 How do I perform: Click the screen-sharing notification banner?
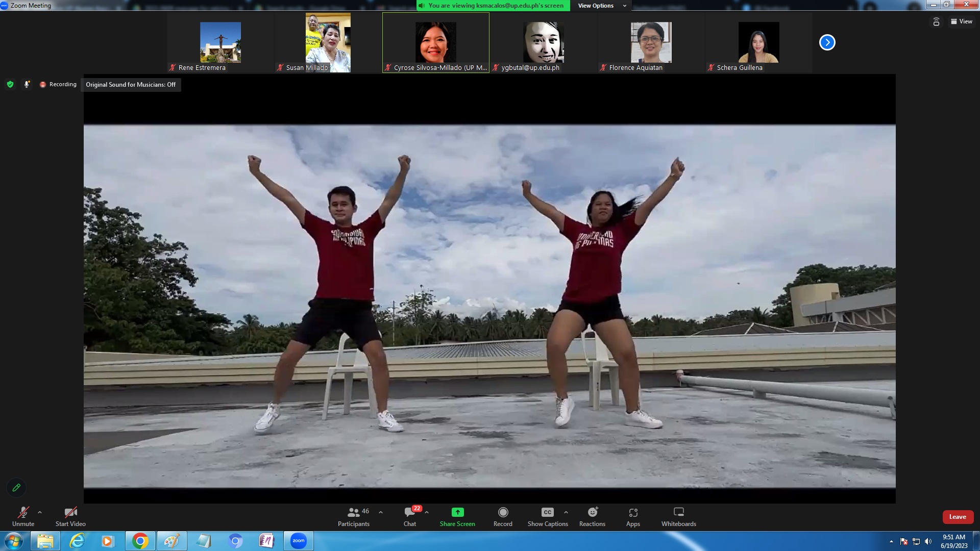click(493, 6)
